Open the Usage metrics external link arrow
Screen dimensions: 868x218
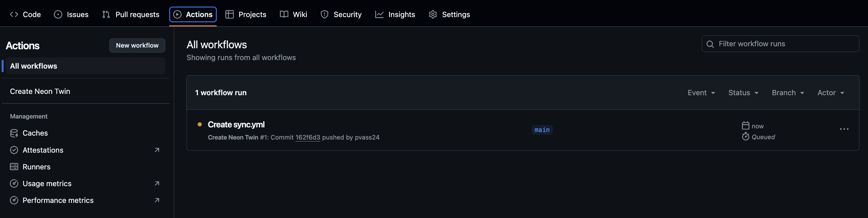pos(157,184)
